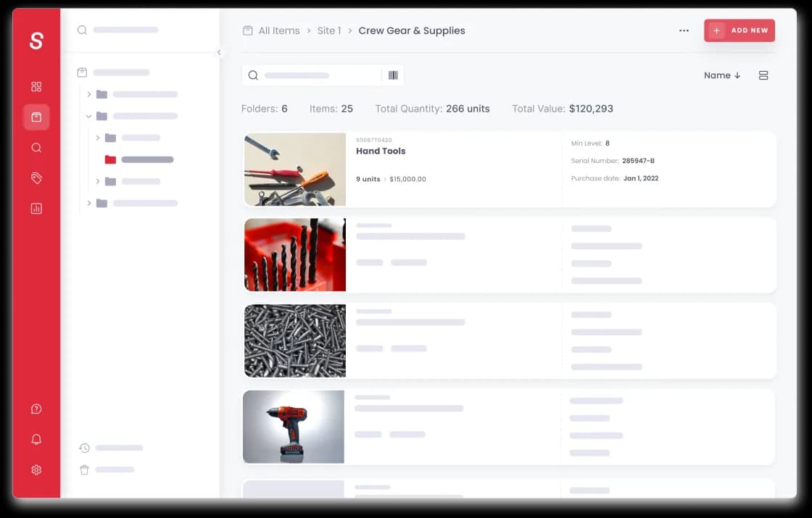Select the red highlighted folder in tree

coord(110,159)
